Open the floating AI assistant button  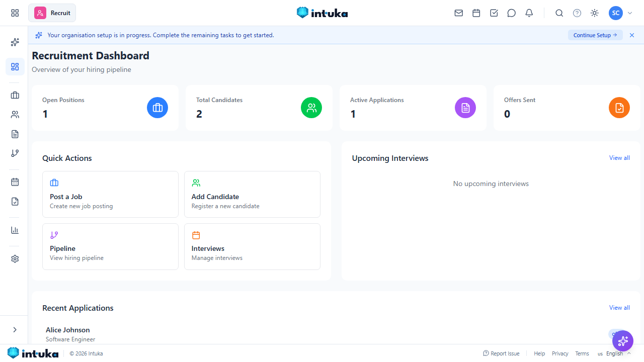tap(623, 341)
